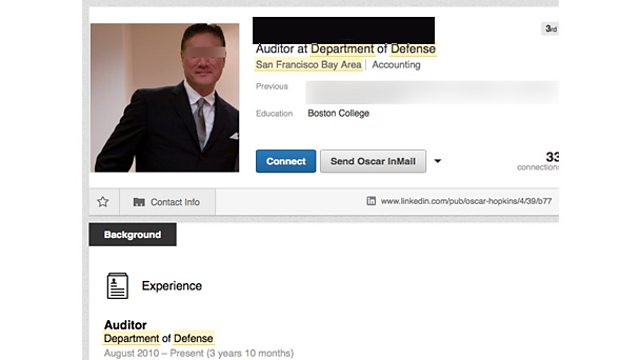The height and width of the screenshot is (360, 640).
Task: Click the Send Oscar InMail button
Action: [x=373, y=161]
